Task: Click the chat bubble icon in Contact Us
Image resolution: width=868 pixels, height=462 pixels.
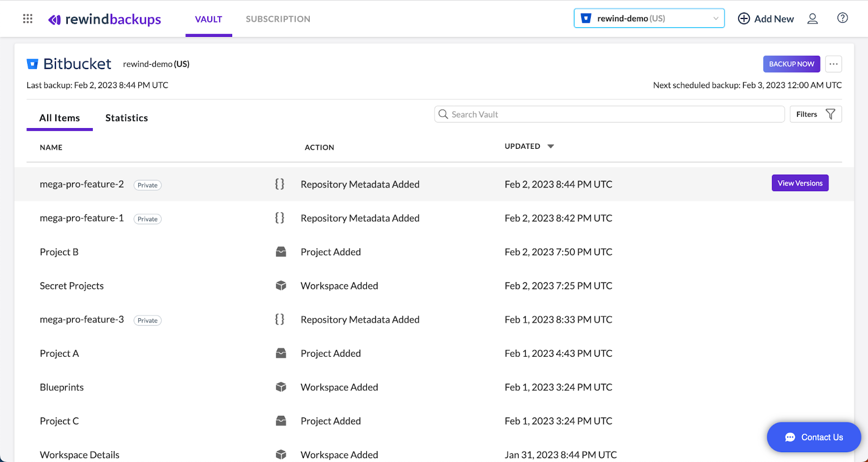Action: [x=790, y=438]
